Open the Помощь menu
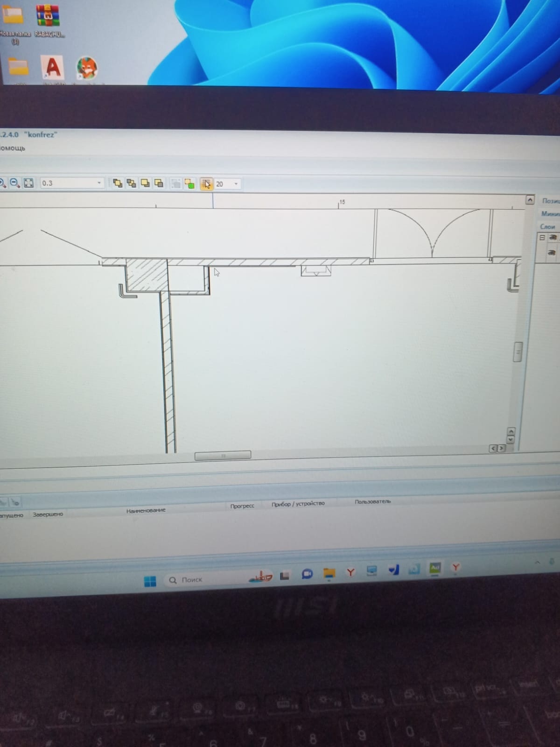 [x=13, y=148]
